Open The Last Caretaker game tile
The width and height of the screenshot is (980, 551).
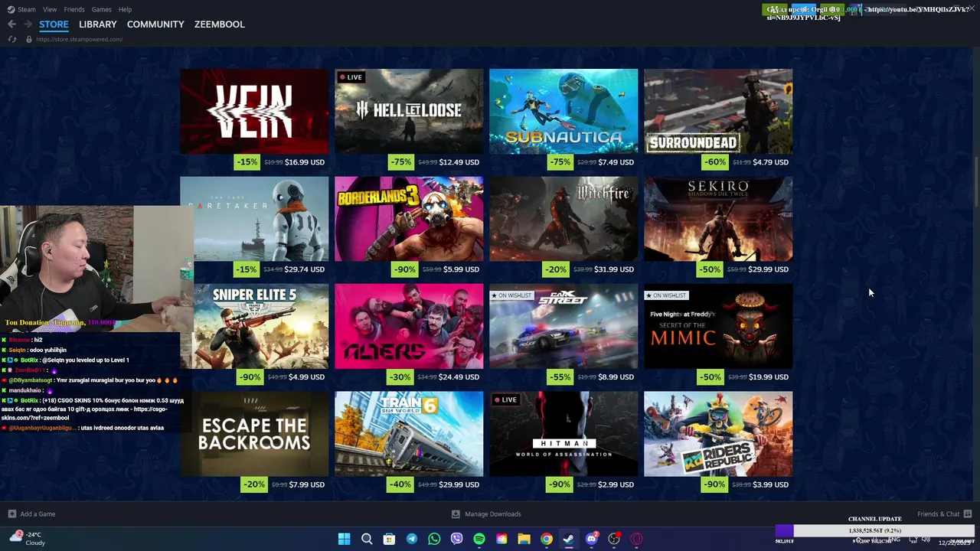coord(254,219)
